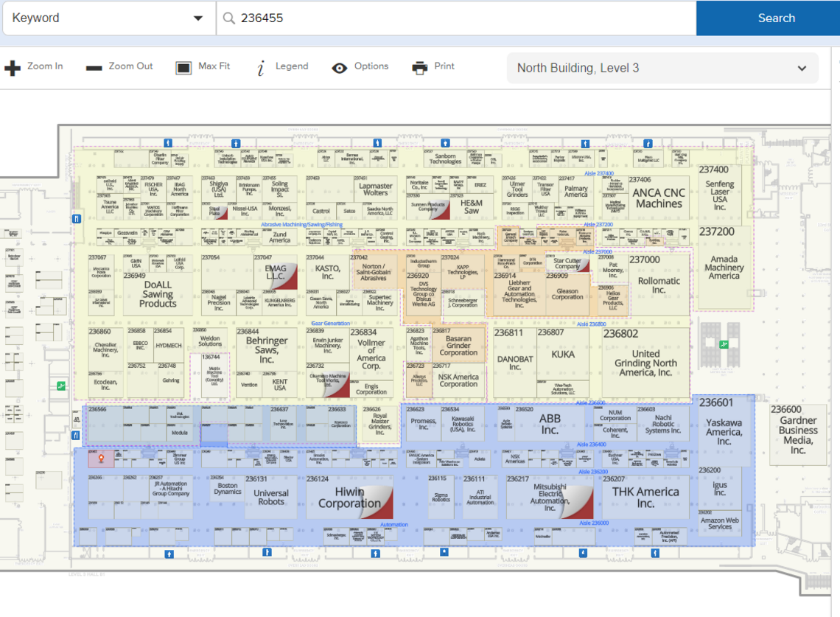Image resolution: width=840 pixels, height=617 pixels.
Task: Click the Zoom Out minus icon
Action: click(x=94, y=68)
